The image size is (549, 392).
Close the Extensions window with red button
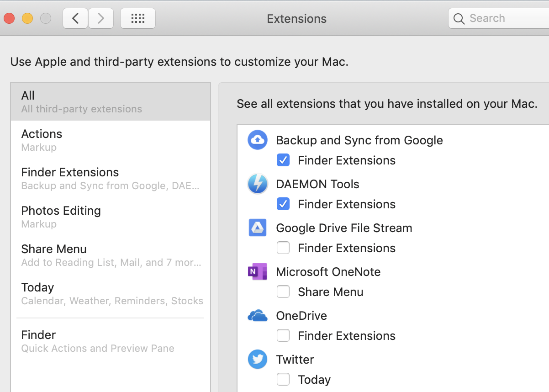click(9, 18)
